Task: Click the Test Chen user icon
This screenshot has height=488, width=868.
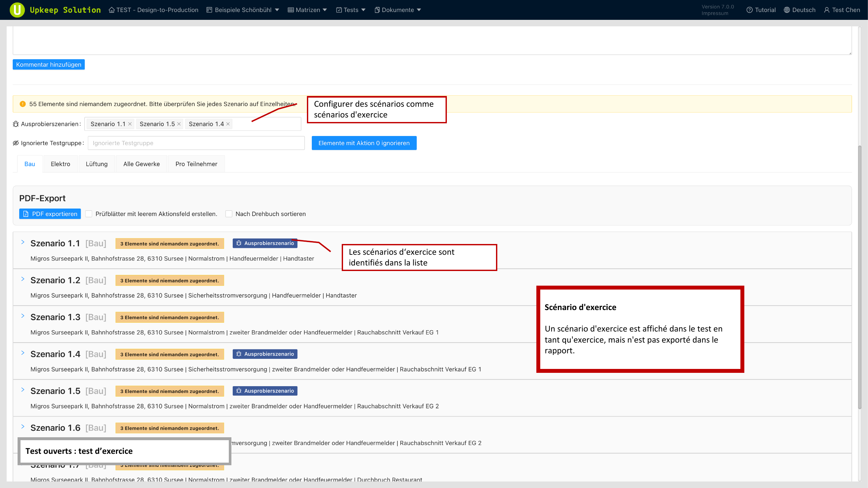Action: [827, 10]
